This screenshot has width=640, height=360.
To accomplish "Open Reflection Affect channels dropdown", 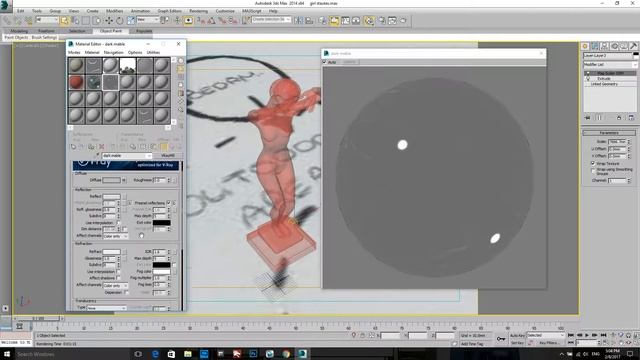I will click(x=116, y=236).
